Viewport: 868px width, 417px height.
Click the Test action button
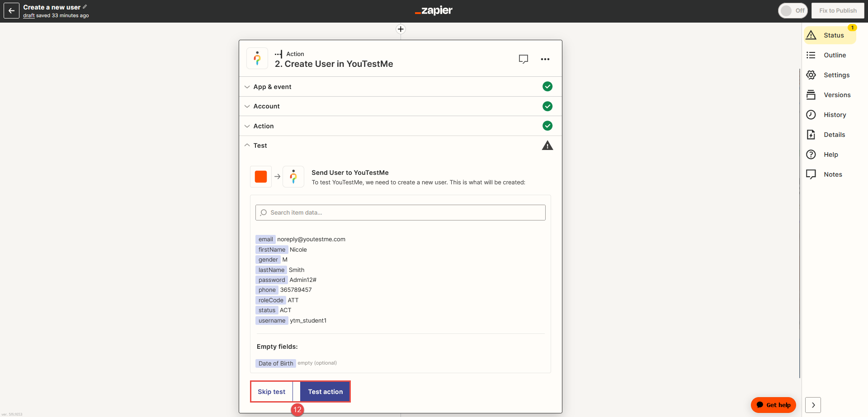coord(325,392)
